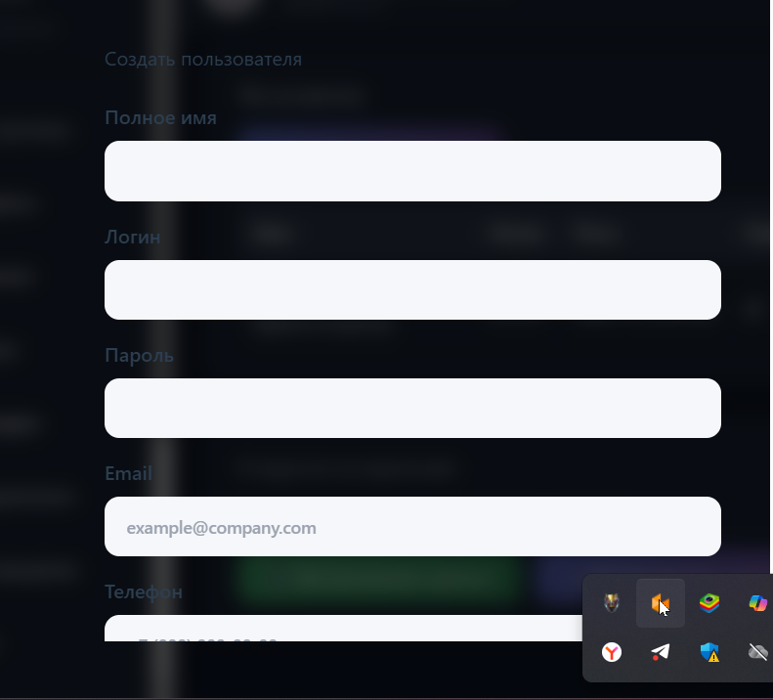Image resolution: width=773 pixels, height=700 pixels.
Task: Click the Email field with example@company.com placeholder
Action: (x=412, y=526)
